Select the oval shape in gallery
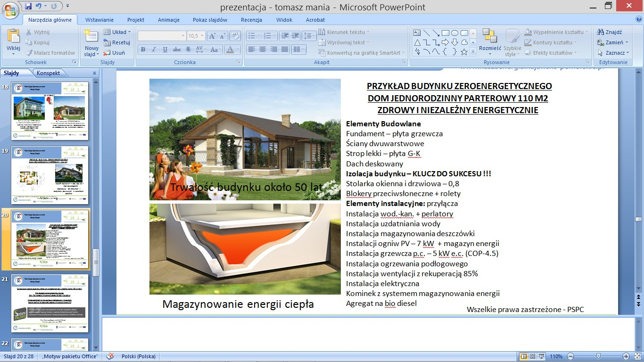Screen dimensions: 644x362 point(455,33)
